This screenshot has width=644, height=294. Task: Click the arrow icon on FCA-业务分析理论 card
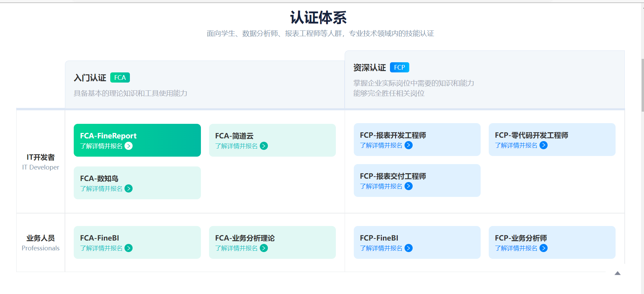click(x=264, y=248)
